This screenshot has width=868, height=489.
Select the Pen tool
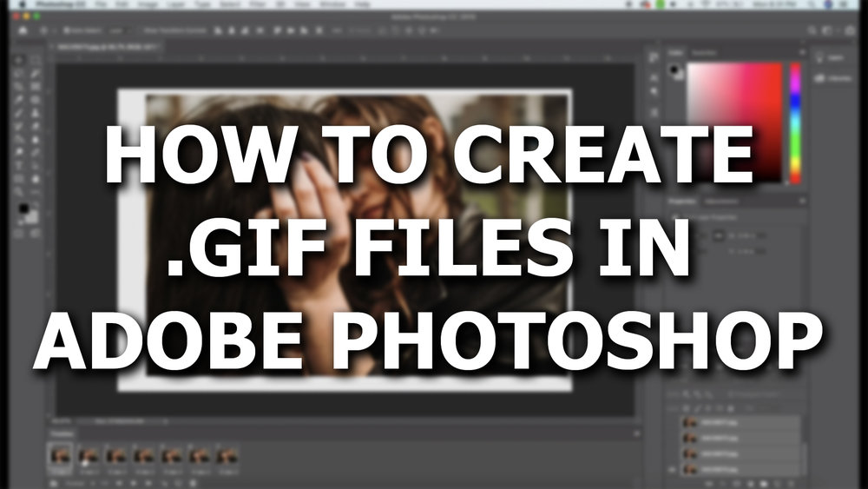[x=35, y=152]
